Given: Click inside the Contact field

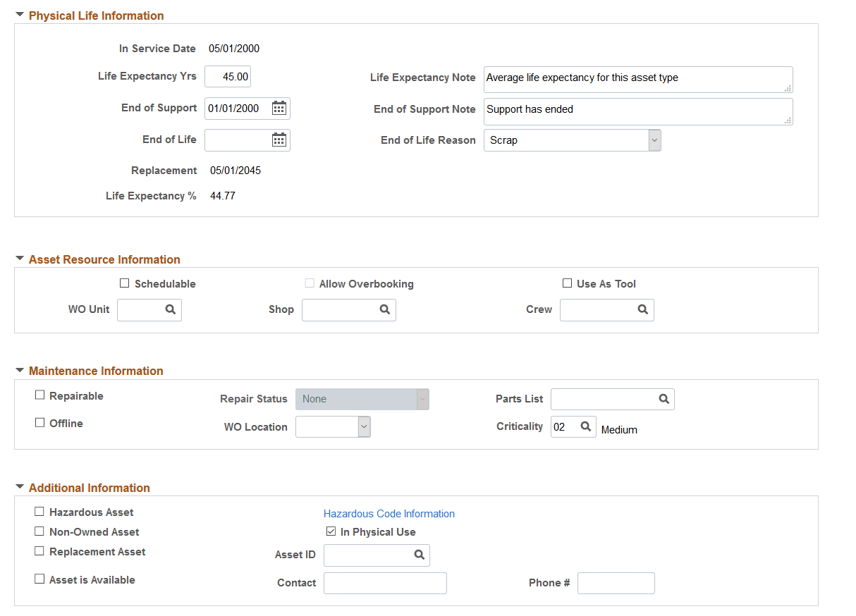Looking at the screenshot, I should (384, 582).
